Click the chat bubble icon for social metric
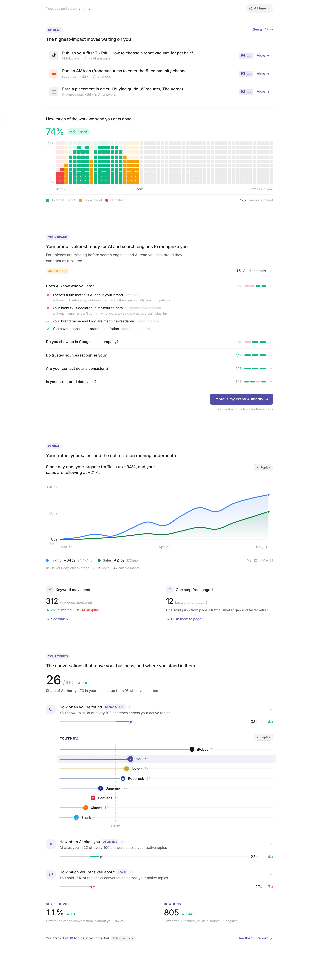Screen dimensions: 319x980 51,874
